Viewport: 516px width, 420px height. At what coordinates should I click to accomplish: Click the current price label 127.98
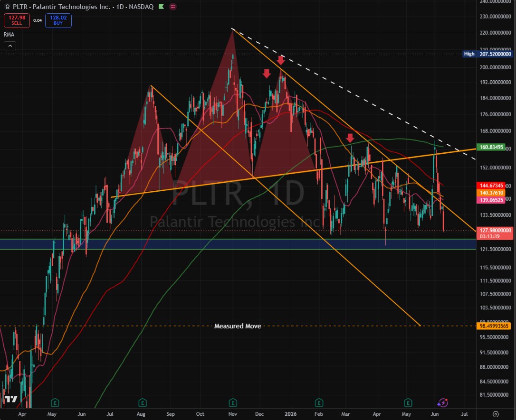point(495,230)
